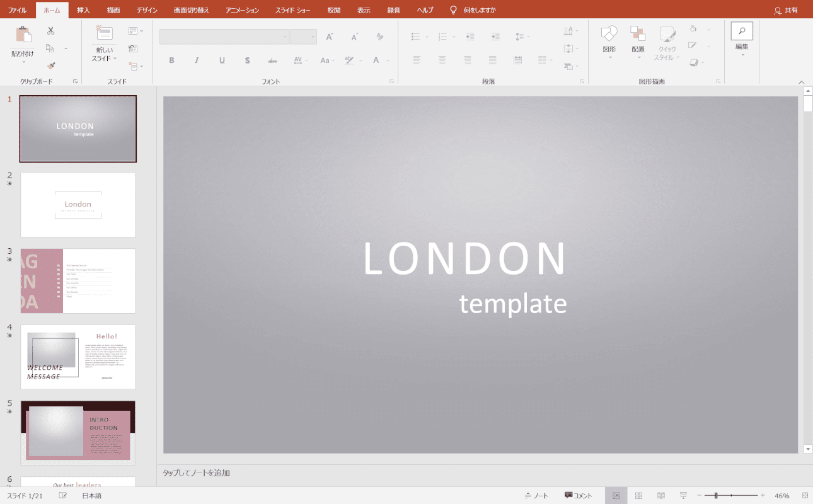
Task: Toggle Normal view button in status bar
Action: (x=616, y=496)
